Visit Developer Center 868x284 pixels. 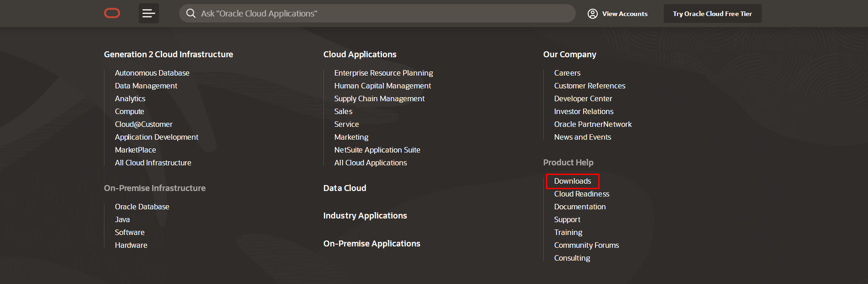(583, 98)
